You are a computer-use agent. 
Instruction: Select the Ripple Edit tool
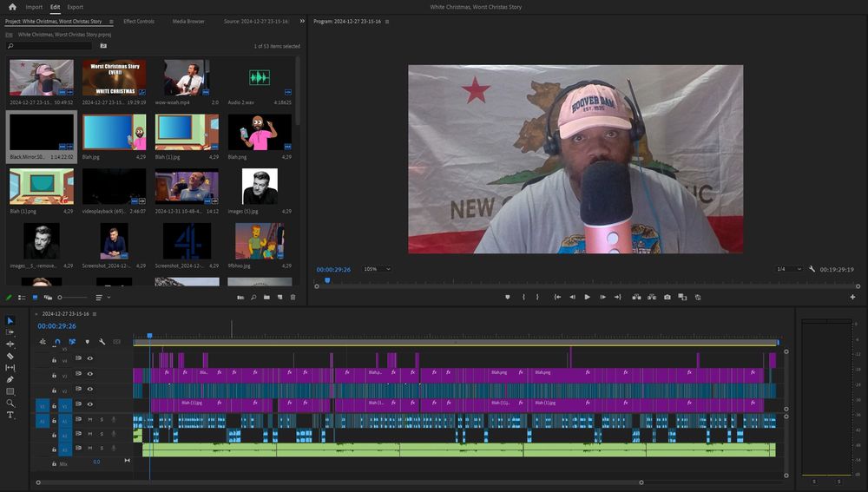click(10, 344)
